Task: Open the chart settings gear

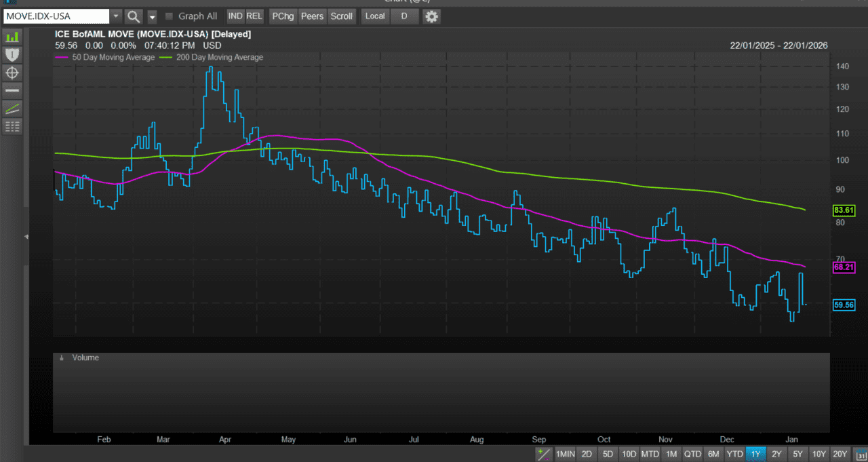Action: tap(431, 16)
